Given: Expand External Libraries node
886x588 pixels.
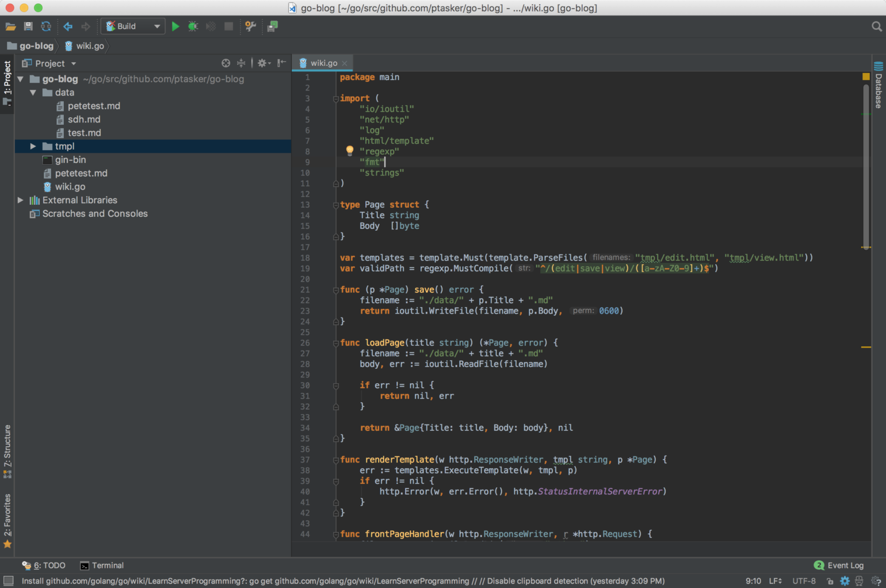Looking at the screenshot, I should point(21,200).
